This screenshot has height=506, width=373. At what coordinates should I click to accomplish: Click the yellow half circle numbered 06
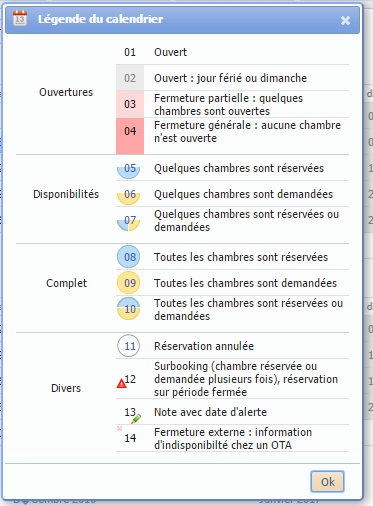[x=128, y=196]
